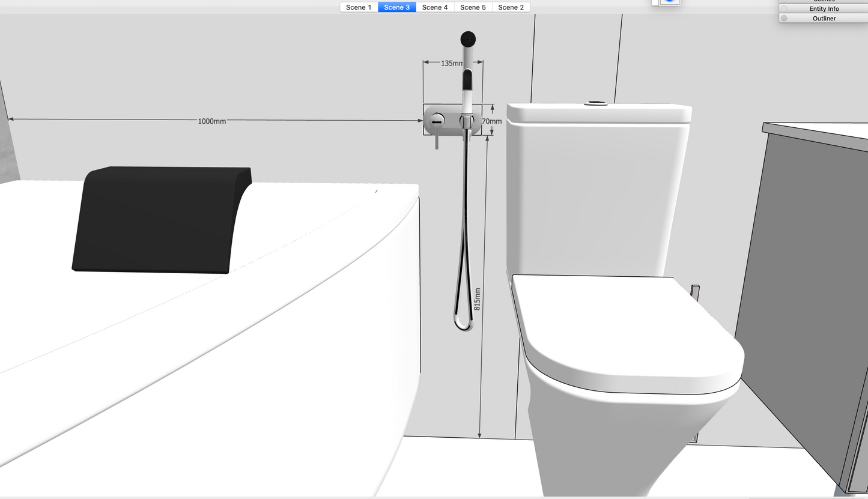
Task: Select the 1000mm dimension label
Action: [x=212, y=121]
